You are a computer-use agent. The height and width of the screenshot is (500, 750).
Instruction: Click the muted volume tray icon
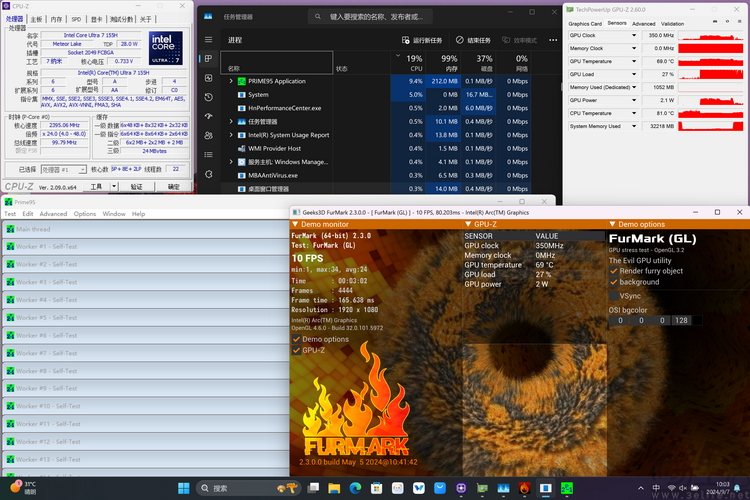(x=683, y=488)
